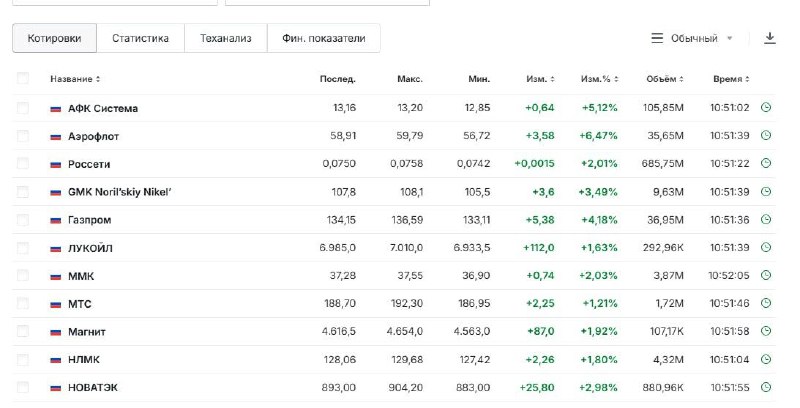Viewport: 800px width, 408px height.
Task: Open the Аэрофлот stock link
Action: click(x=93, y=136)
